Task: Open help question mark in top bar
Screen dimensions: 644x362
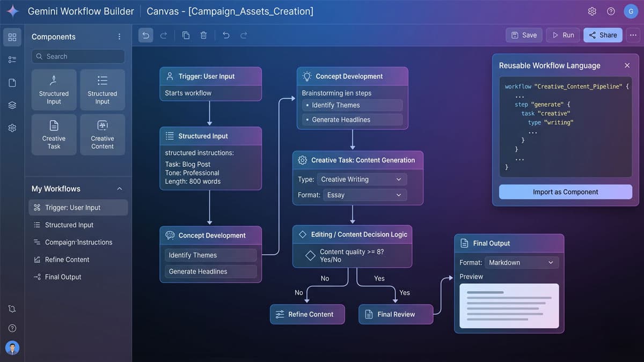Action: pos(611,11)
